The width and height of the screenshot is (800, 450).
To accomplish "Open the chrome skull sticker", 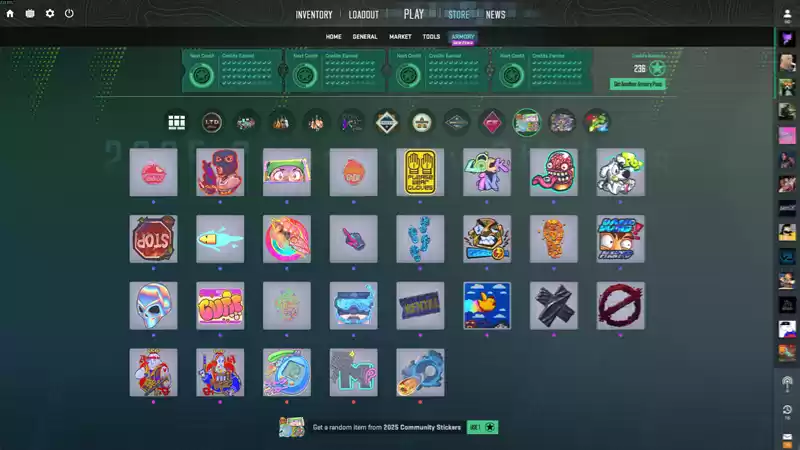I will [153, 305].
